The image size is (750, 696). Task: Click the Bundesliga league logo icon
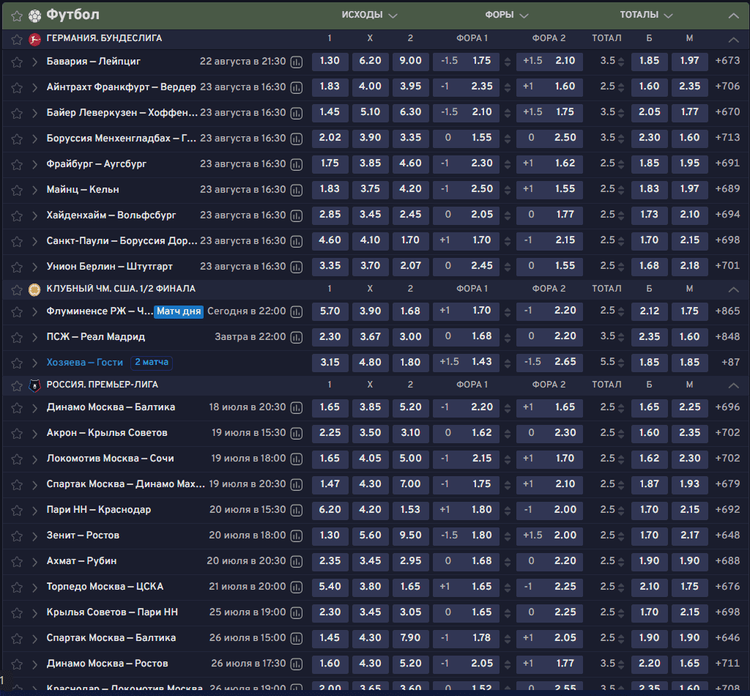coord(34,38)
